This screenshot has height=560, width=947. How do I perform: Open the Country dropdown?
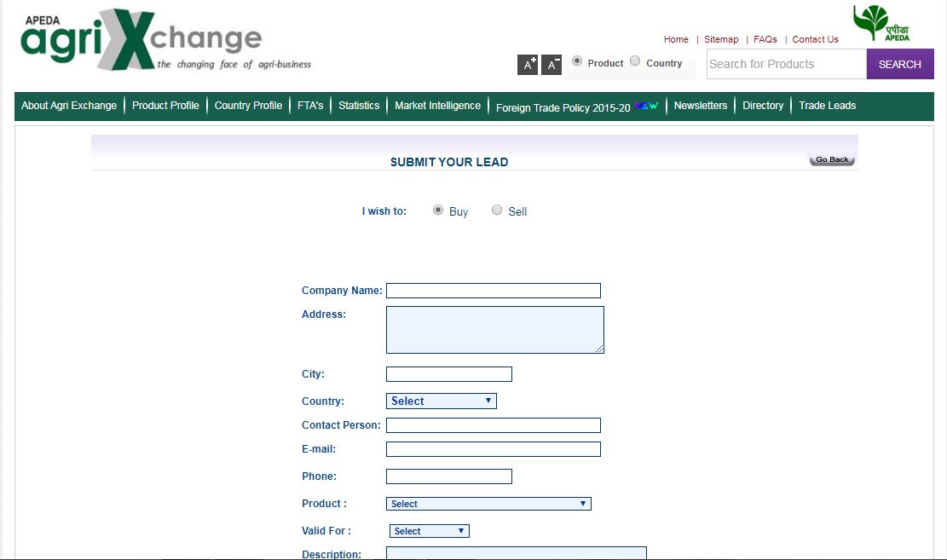click(x=441, y=401)
